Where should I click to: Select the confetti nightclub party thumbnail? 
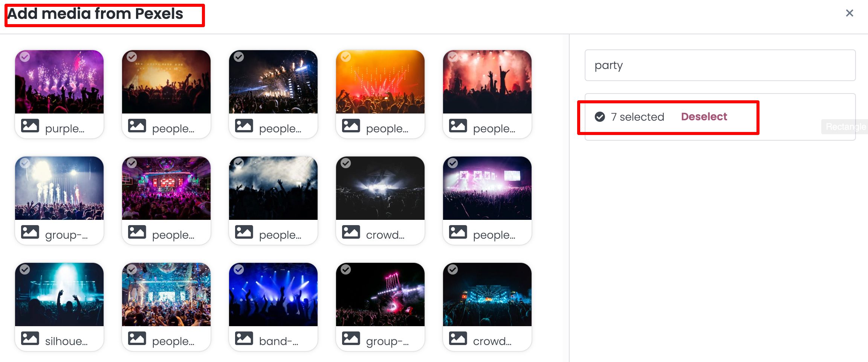(x=166, y=295)
